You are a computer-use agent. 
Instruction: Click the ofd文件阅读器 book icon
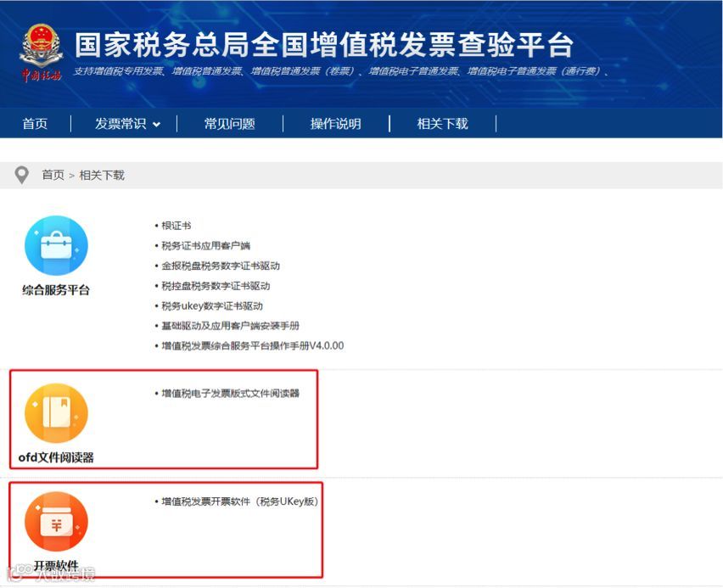click(x=56, y=413)
